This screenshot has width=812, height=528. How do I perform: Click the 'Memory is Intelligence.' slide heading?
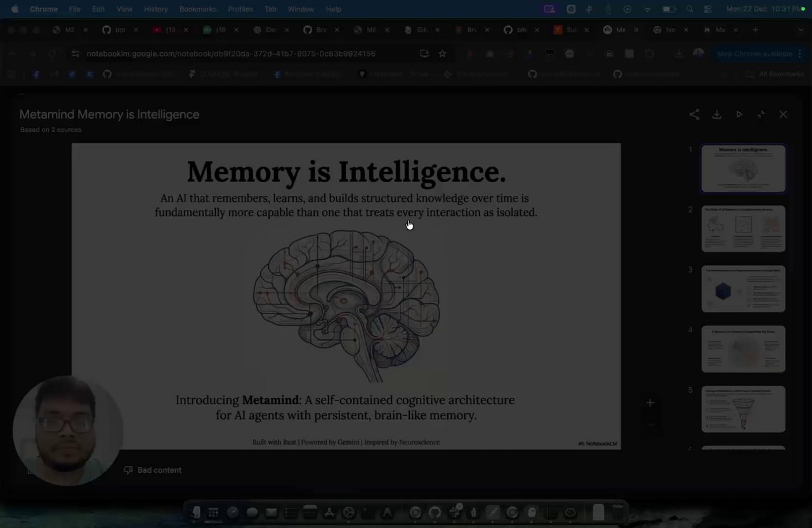tap(346, 172)
